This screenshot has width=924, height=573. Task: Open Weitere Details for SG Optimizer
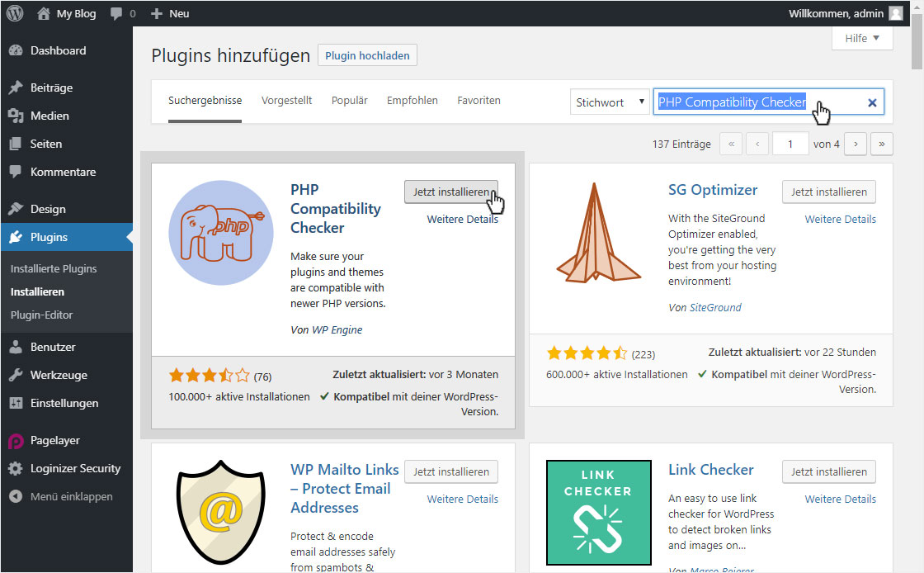[x=841, y=220]
